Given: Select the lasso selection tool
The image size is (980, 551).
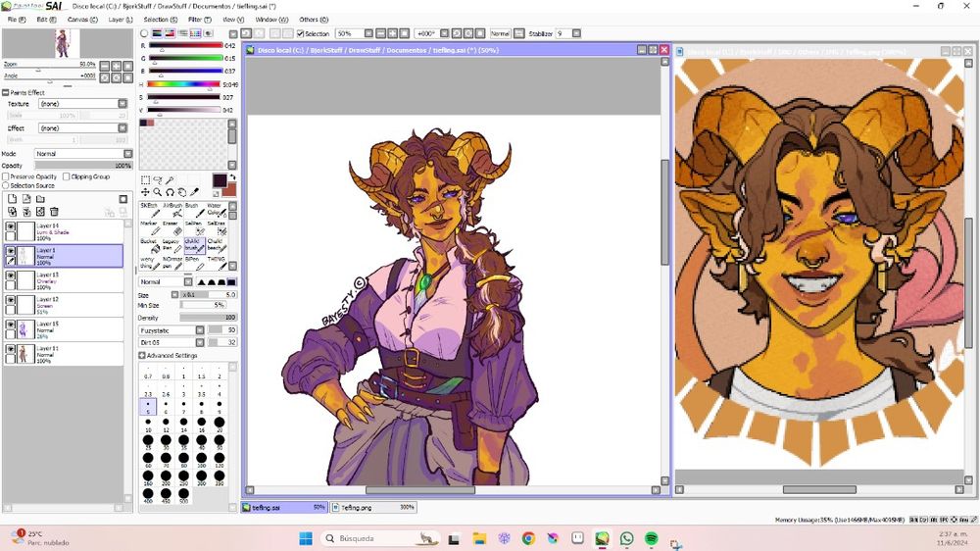Looking at the screenshot, I should pyautogui.click(x=158, y=180).
